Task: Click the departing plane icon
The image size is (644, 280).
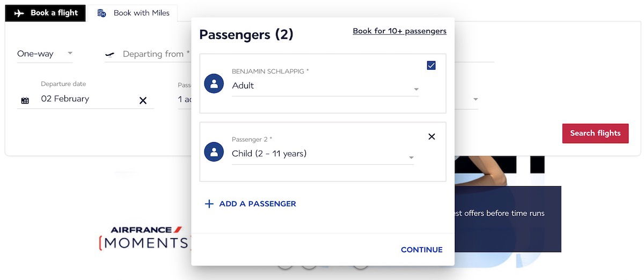Action: tap(110, 55)
